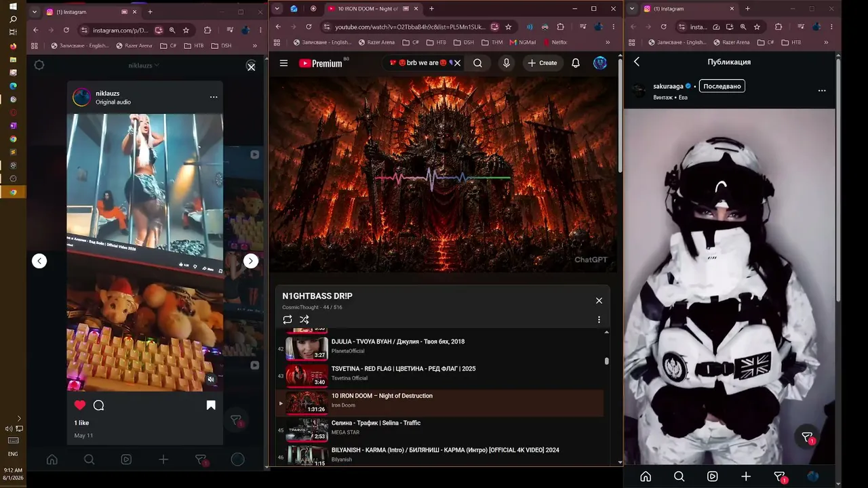Screen dimensions: 868x488
Task: Close the N1GHTBASS DR!P playlist panel
Action: [599, 300]
